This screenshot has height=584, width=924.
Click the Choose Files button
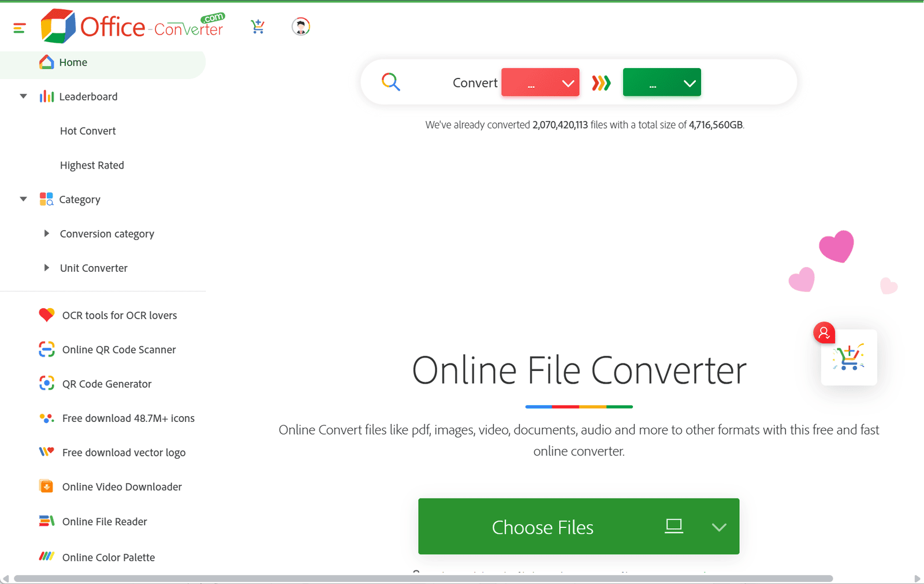[543, 527]
